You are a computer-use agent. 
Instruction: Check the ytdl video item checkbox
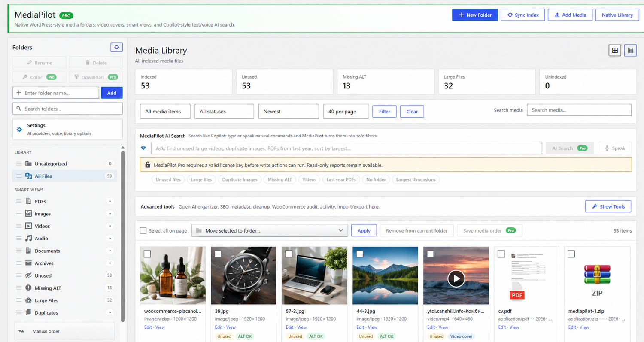[431, 254]
